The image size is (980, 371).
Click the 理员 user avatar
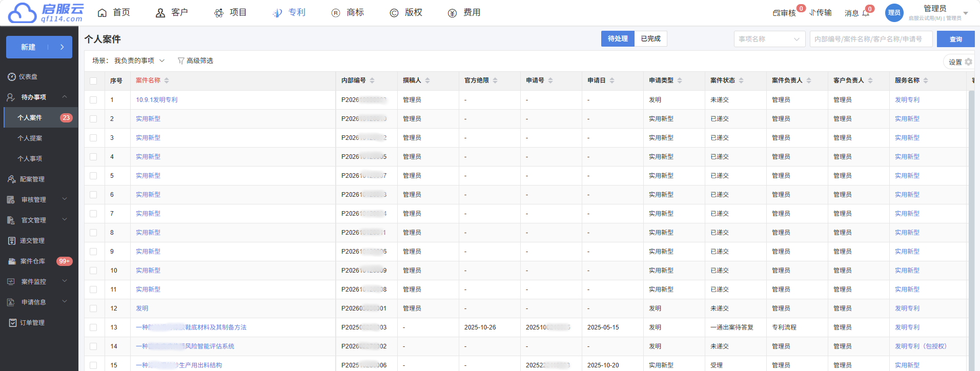(x=894, y=13)
